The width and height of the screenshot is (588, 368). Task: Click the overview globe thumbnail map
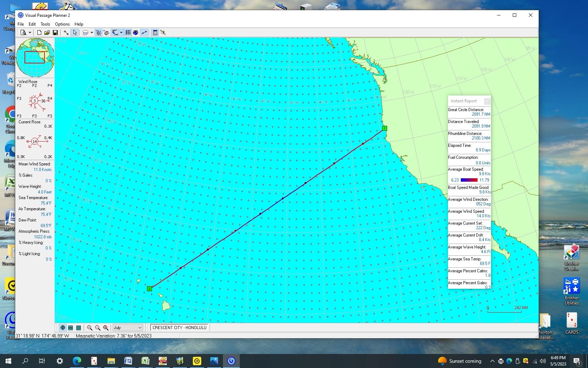[35, 58]
